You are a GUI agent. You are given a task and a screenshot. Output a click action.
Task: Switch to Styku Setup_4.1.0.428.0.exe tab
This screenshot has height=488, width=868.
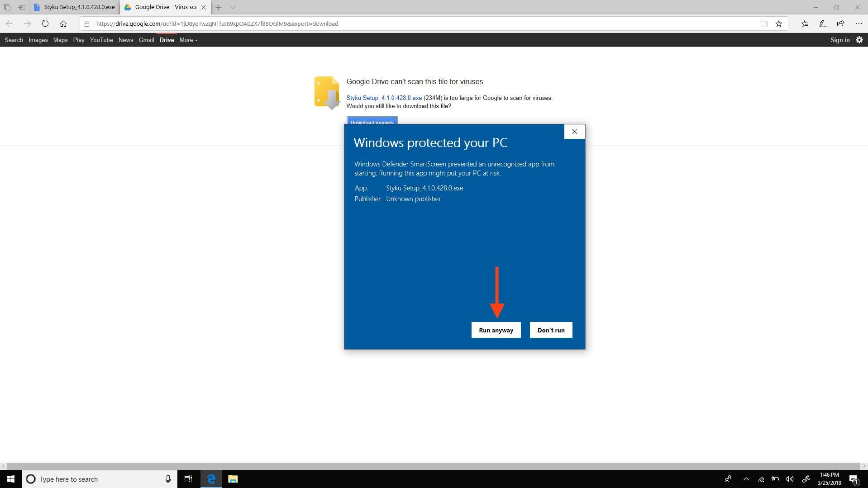click(x=75, y=7)
